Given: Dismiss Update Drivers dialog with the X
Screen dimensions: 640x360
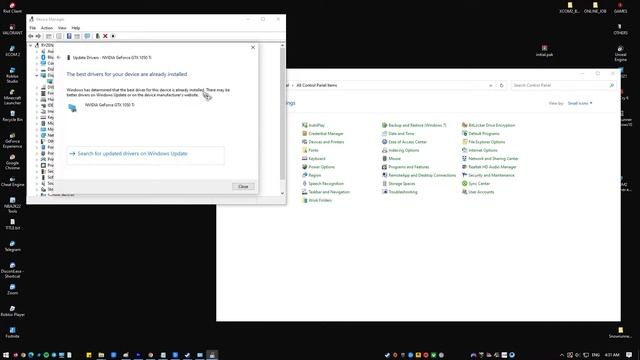Looking at the screenshot, I should coord(253,47).
